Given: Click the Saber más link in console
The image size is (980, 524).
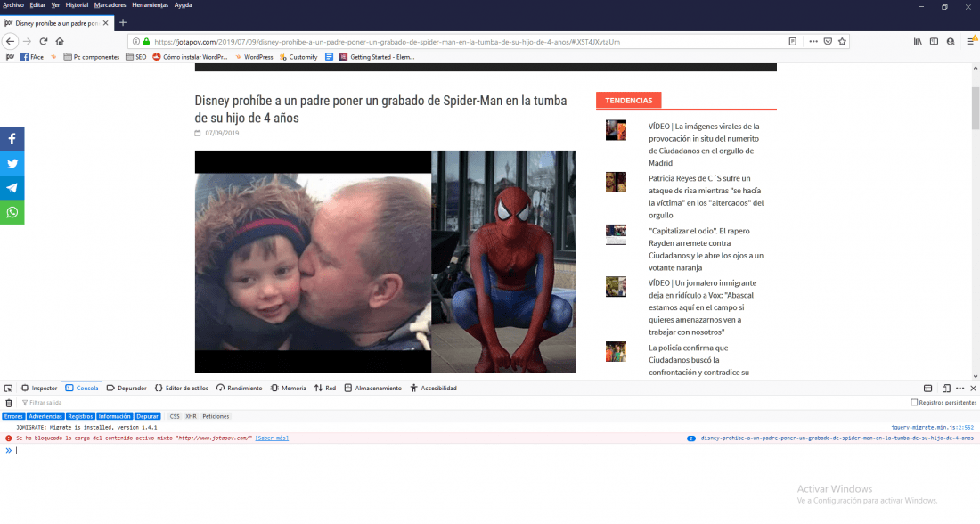Looking at the screenshot, I should pyautogui.click(x=272, y=438).
